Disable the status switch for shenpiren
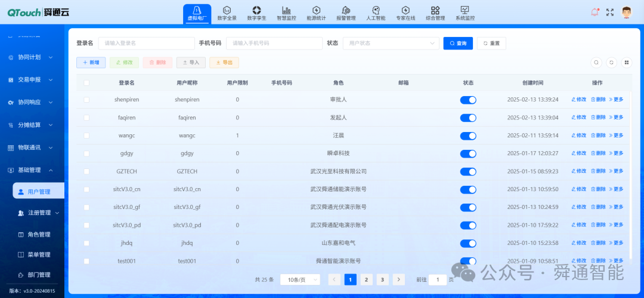Viewport: 644px width, 298px height. coord(468,100)
